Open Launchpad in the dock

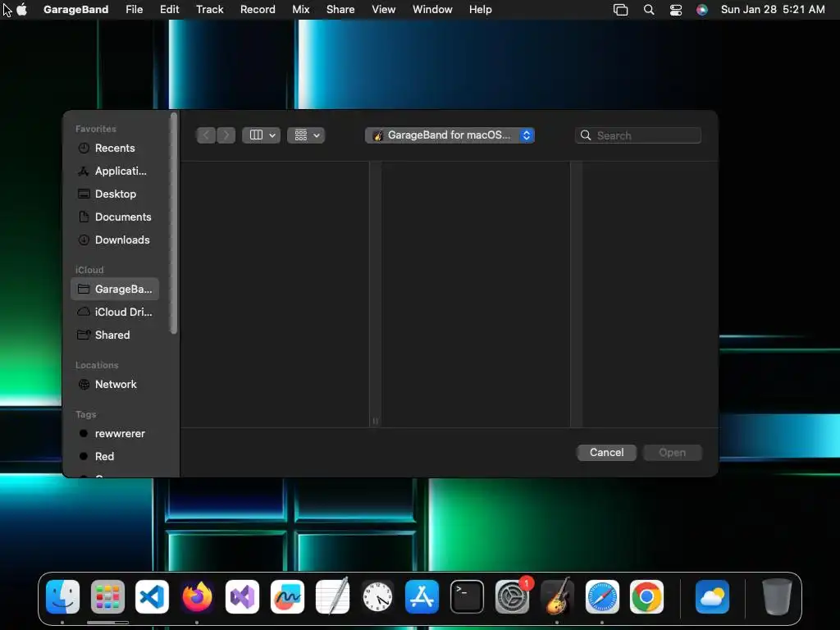(x=107, y=596)
